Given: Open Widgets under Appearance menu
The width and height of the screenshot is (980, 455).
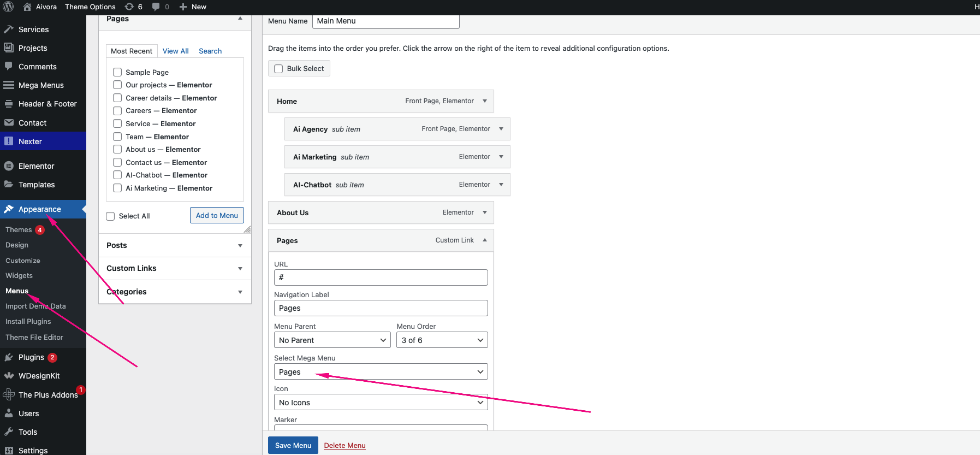Looking at the screenshot, I should [x=19, y=276].
